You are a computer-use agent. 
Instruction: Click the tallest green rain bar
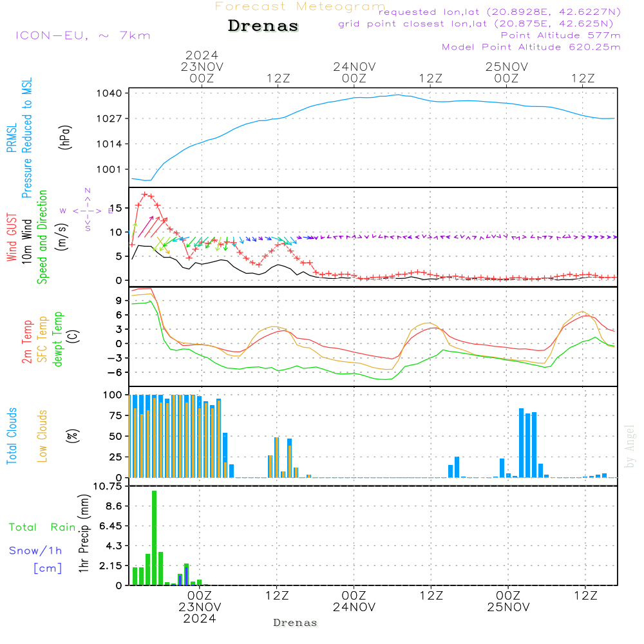point(154,538)
